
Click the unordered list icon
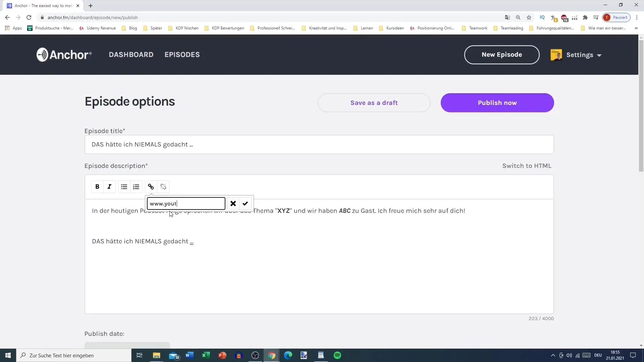coord(124,186)
